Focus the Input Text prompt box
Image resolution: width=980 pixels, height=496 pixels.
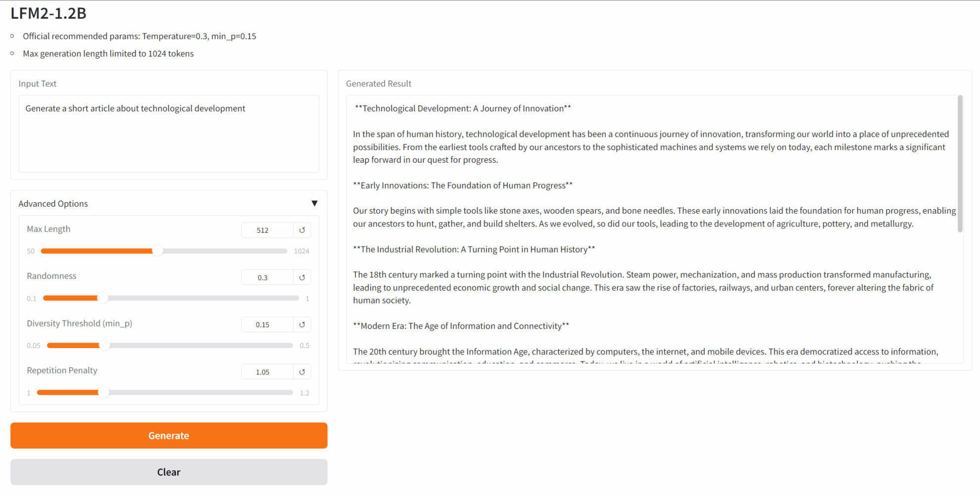click(169, 134)
